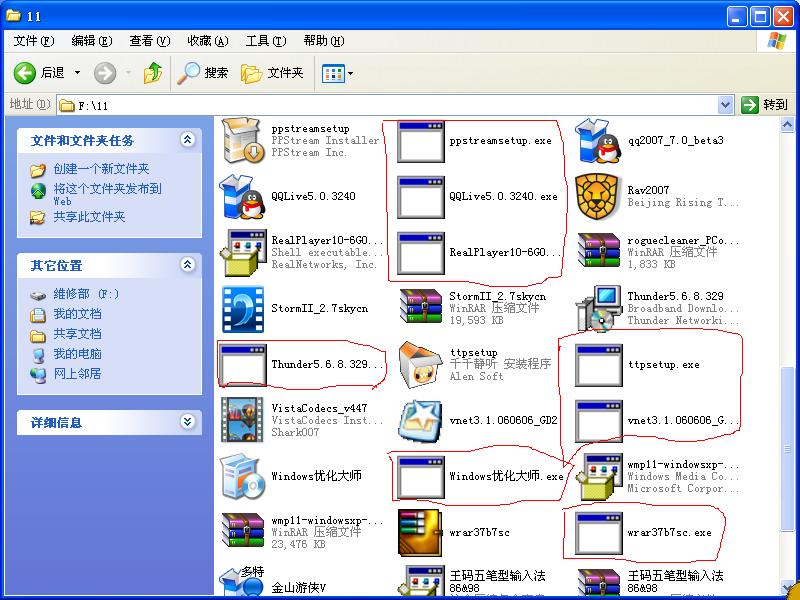Select the RealPlayer10-6G0 Shell executable icon
This screenshot has height=600, width=800.
(243, 253)
